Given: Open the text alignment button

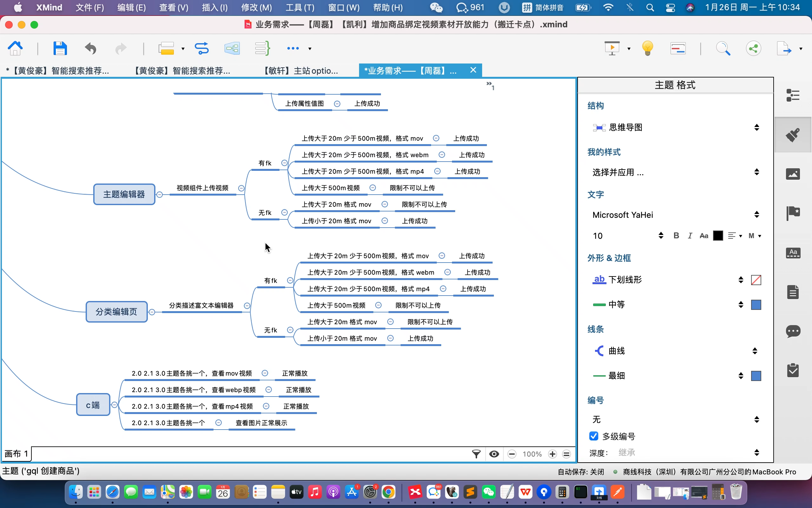Looking at the screenshot, I should [x=735, y=236].
